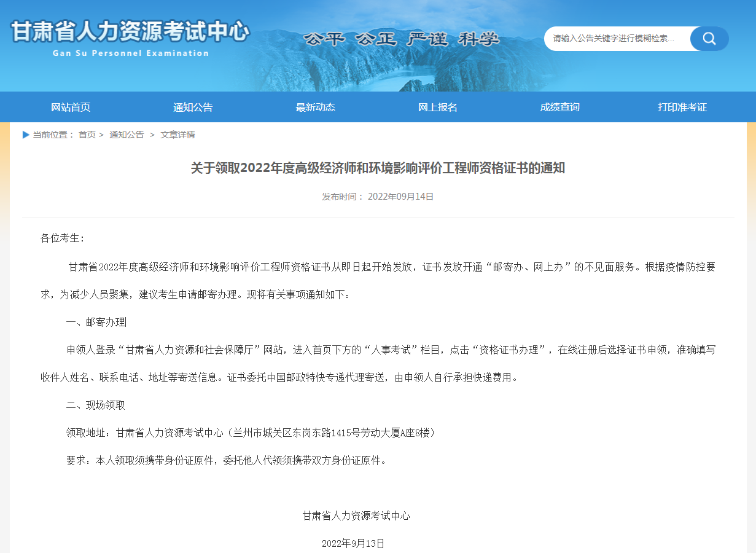The image size is (756, 553).
Task: Focus the announcement keyword search box
Action: tap(615, 39)
